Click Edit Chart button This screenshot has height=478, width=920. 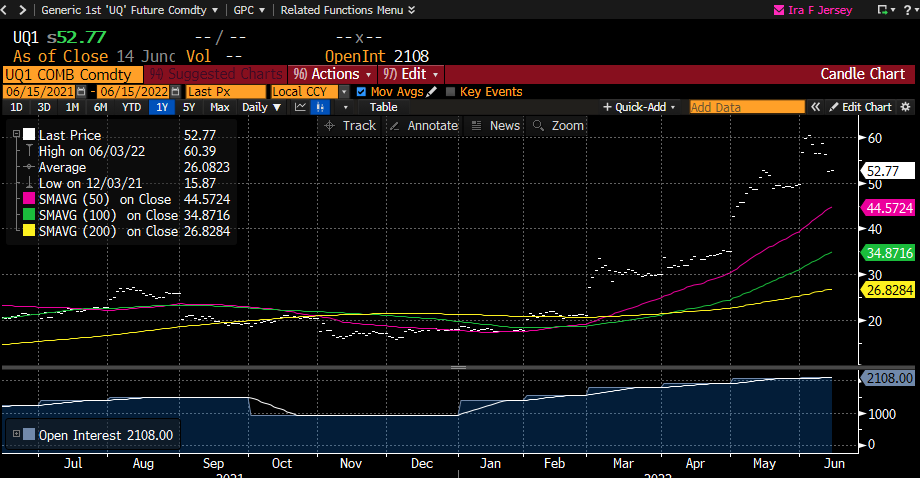pos(860,107)
